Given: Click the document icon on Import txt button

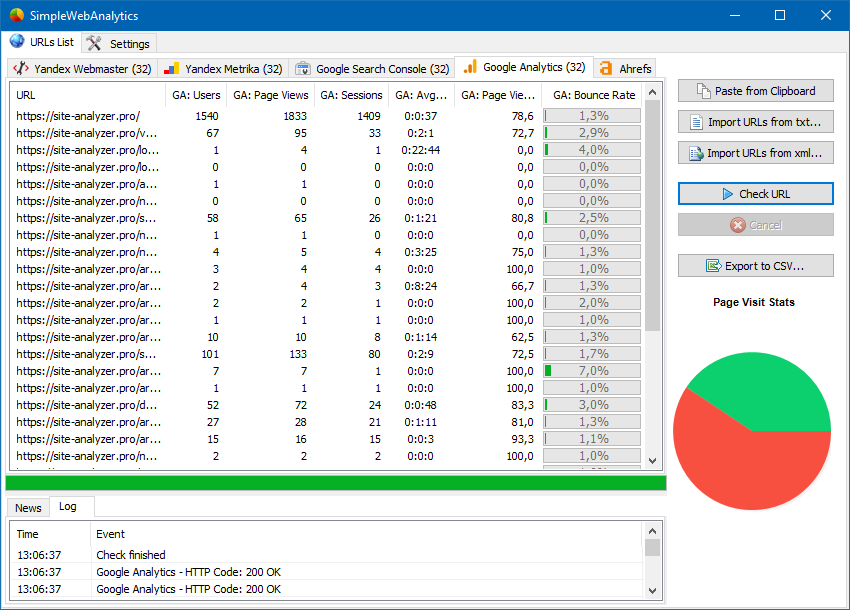Looking at the screenshot, I should tap(697, 122).
